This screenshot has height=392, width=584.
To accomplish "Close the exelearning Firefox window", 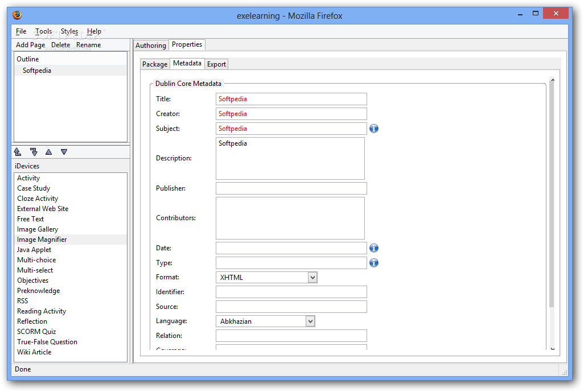I will point(556,14).
